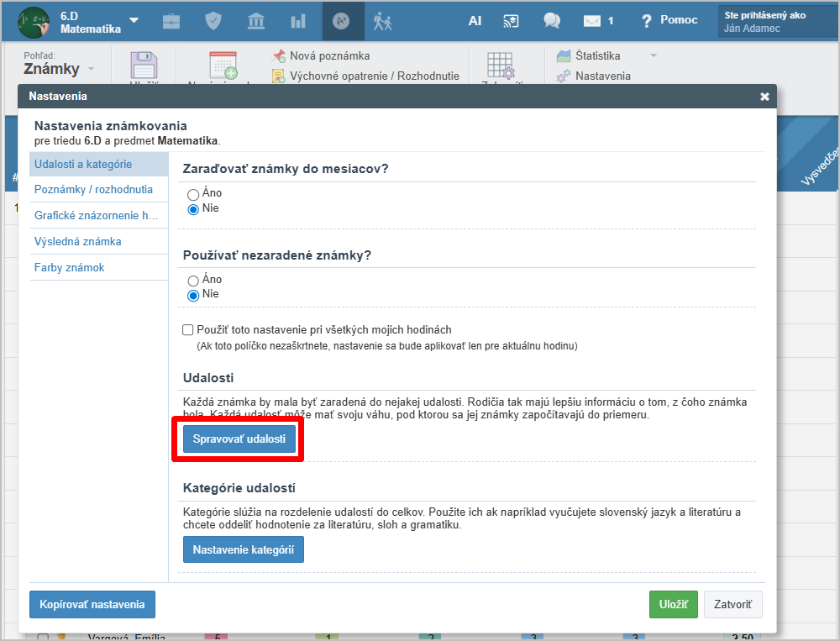This screenshot has height=641, width=840.
Task: Switch to Poznámky / rozhodnutia tab
Action: [x=93, y=190]
